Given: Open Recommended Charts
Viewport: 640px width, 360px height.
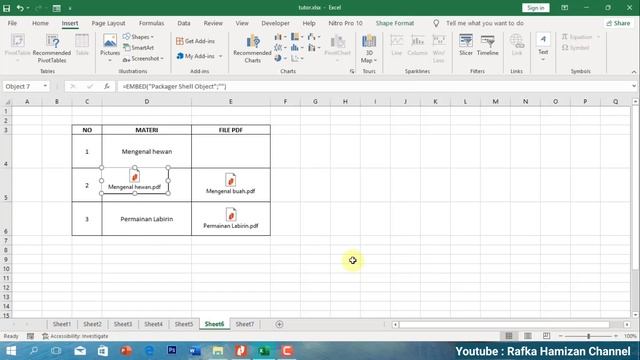Looking at the screenshot, I should 252,49.
